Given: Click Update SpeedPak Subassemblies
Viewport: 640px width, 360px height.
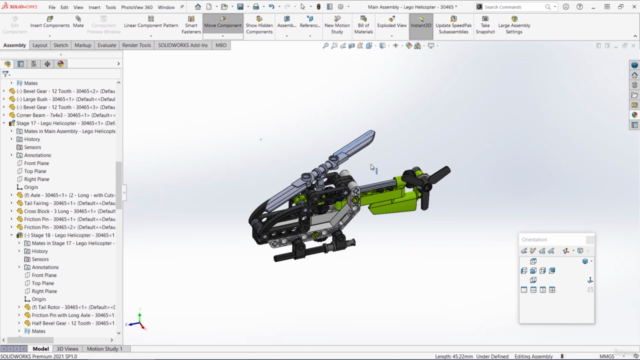Looking at the screenshot, I should [x=453, y=25].
